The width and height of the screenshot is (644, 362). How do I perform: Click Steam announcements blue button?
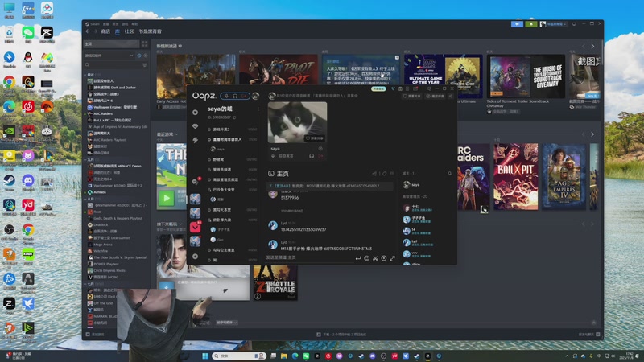click(517, 24)
